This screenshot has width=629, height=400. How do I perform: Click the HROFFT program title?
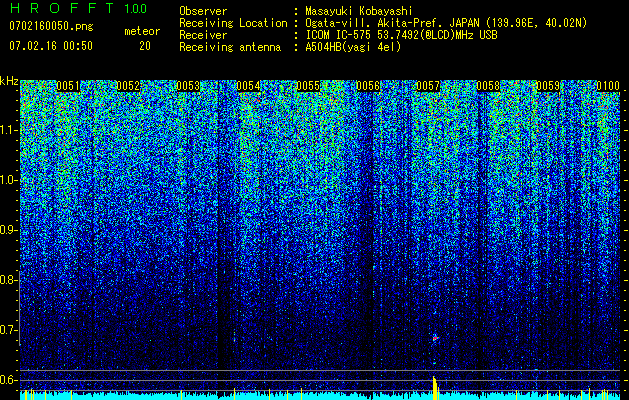pos(62,8)
